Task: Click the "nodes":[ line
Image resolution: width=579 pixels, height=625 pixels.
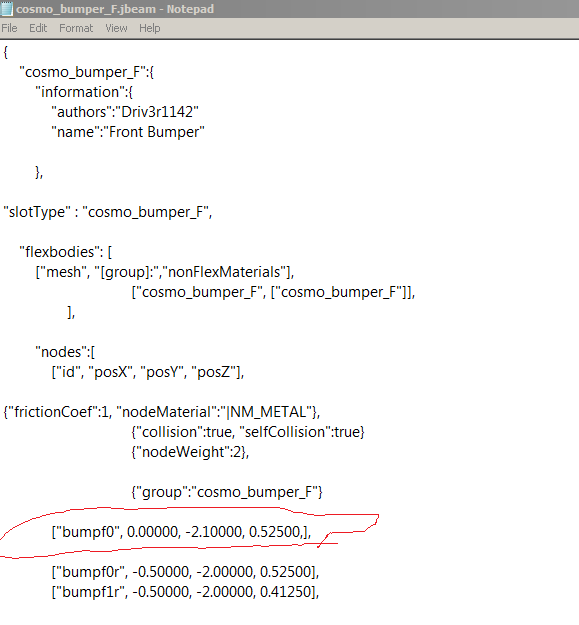Action: (x=65, y=352)
